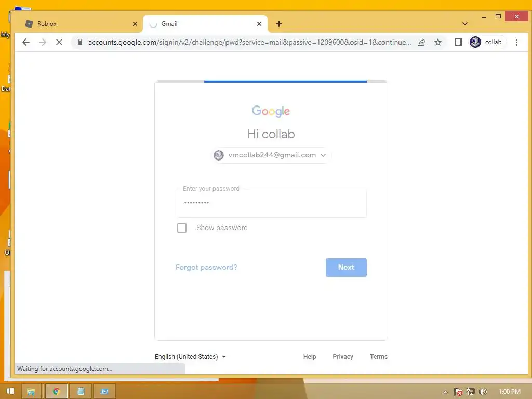532x399 pixels.
Task: Open the fourth taskbar app icon
Action: pyautogui.click(x=104, y=391)
